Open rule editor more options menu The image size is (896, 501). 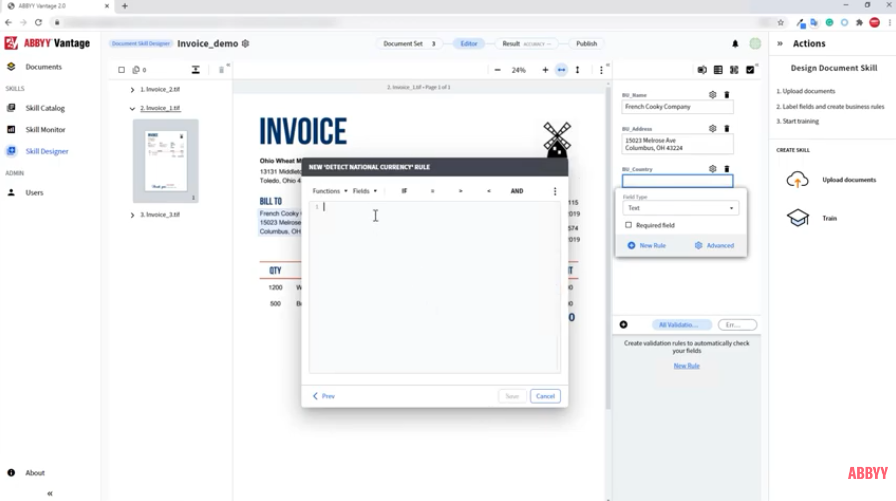(555, 191)
